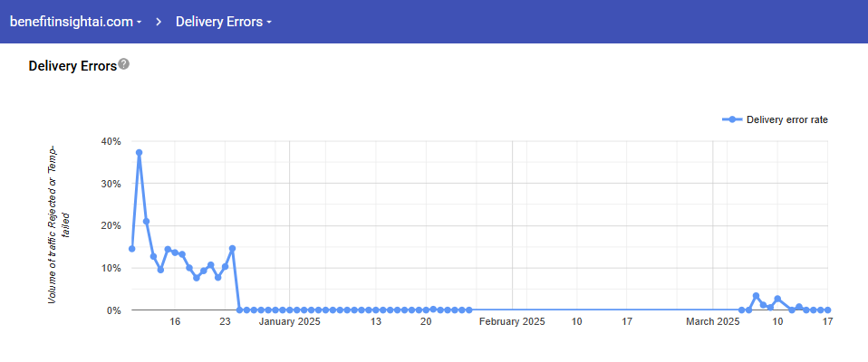Select the Delivery error rate legend label
Viewport: 868px width, 362px height.
786,119
